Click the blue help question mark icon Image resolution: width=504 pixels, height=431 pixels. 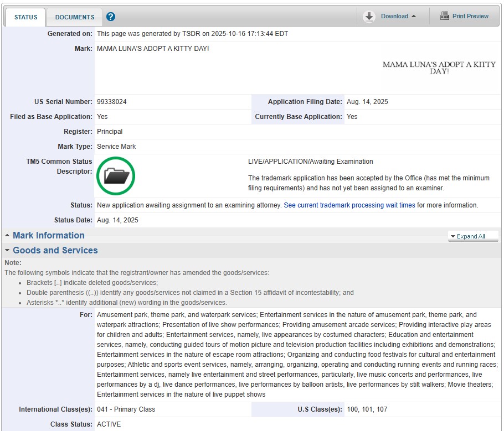coord(111,17)
